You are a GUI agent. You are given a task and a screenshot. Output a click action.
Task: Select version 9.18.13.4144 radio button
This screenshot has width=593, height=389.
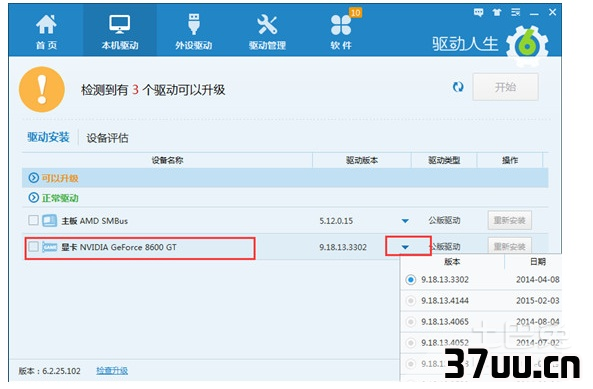point(411,301)
